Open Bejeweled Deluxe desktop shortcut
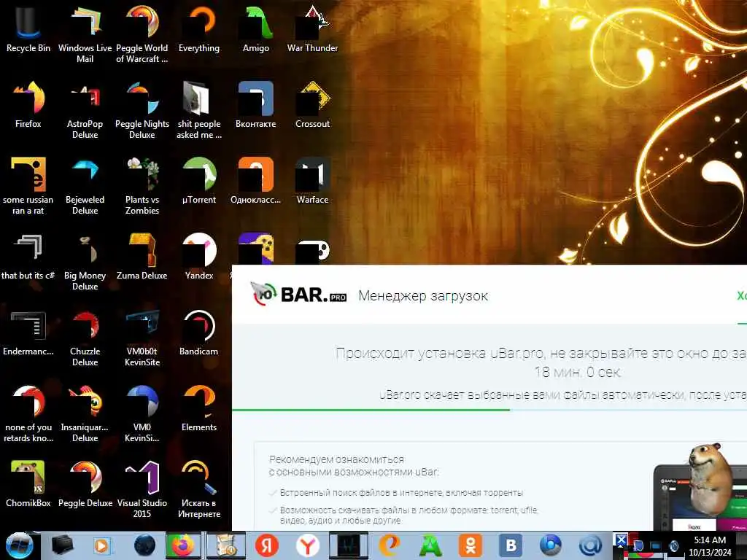 coord(85,186)
